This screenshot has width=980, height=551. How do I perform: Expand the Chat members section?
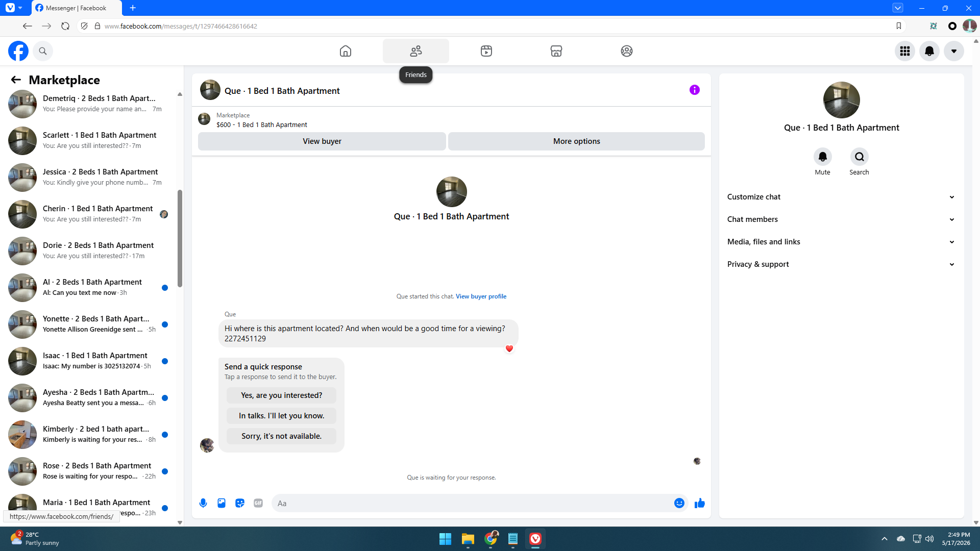pyautogui.click(x=842, y=219)
